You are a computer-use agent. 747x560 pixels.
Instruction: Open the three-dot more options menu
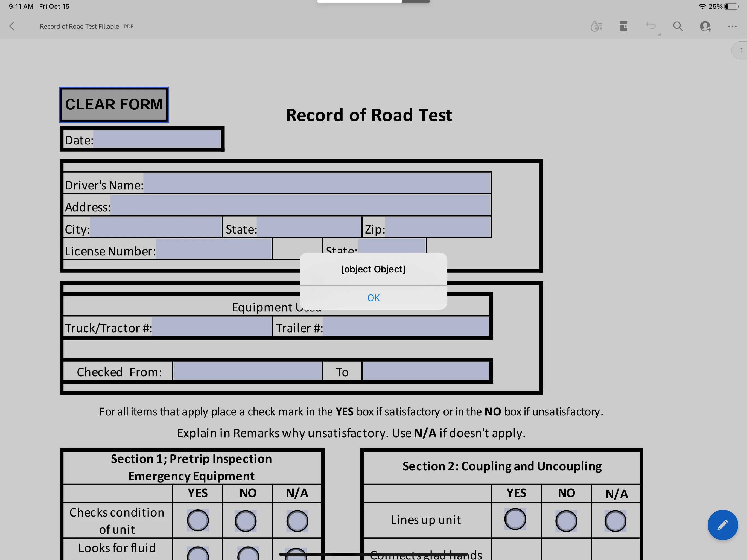[x=732, y=26]
